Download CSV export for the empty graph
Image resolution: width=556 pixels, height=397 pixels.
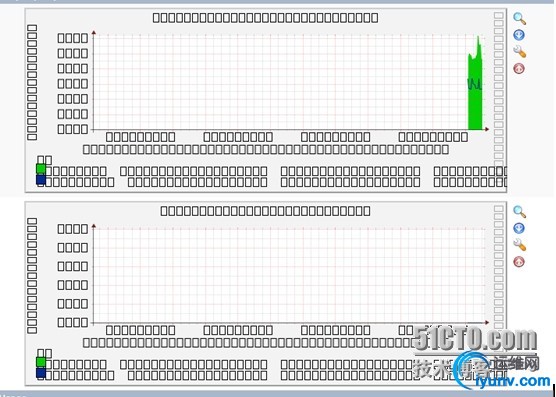[519, 228]
